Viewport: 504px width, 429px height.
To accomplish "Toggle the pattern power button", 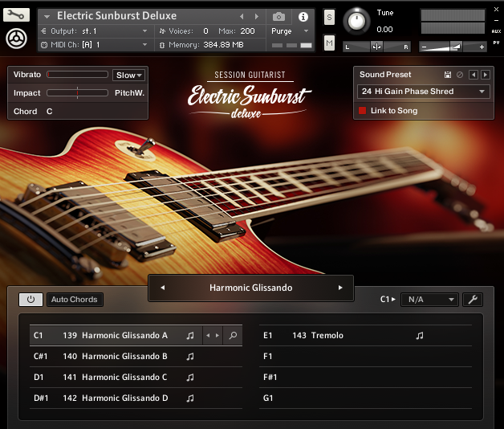I will click(30, 300).
